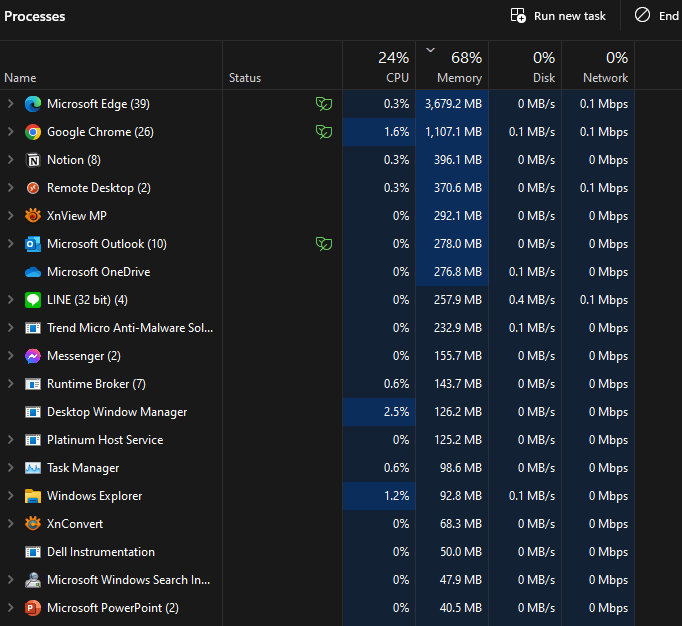This screenshot has height=626, width=682.
Task: Click the Messenger process icon
Action: (33, 356)
